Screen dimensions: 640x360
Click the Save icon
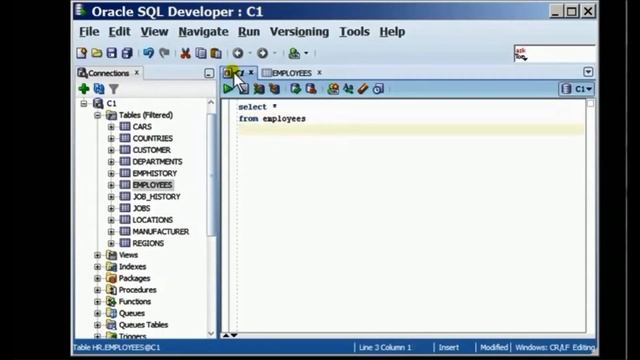[111, 53]
